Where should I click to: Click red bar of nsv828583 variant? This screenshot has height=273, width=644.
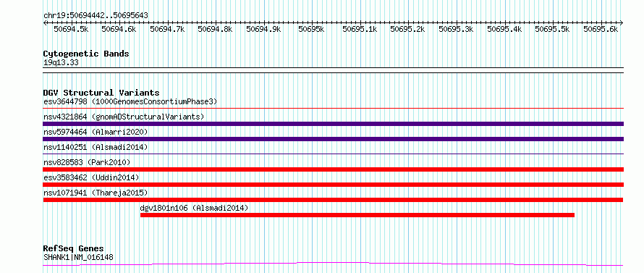[x=334, y=169]
